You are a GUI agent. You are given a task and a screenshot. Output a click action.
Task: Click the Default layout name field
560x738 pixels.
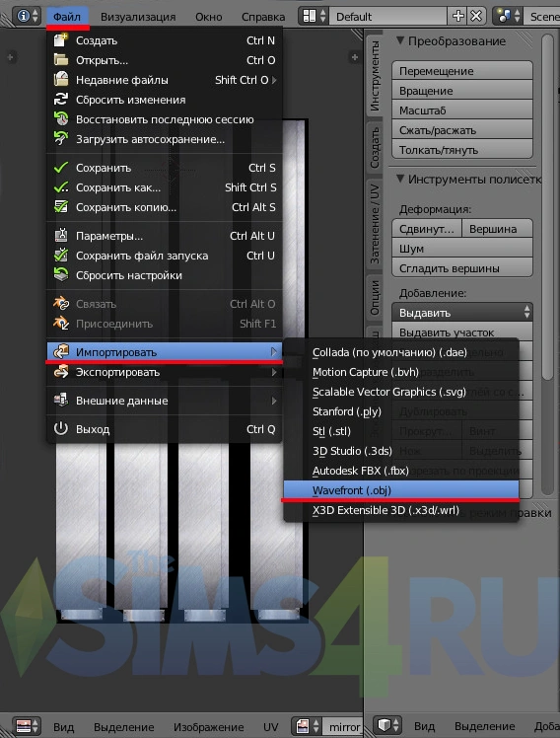click(x=388, y=16)
